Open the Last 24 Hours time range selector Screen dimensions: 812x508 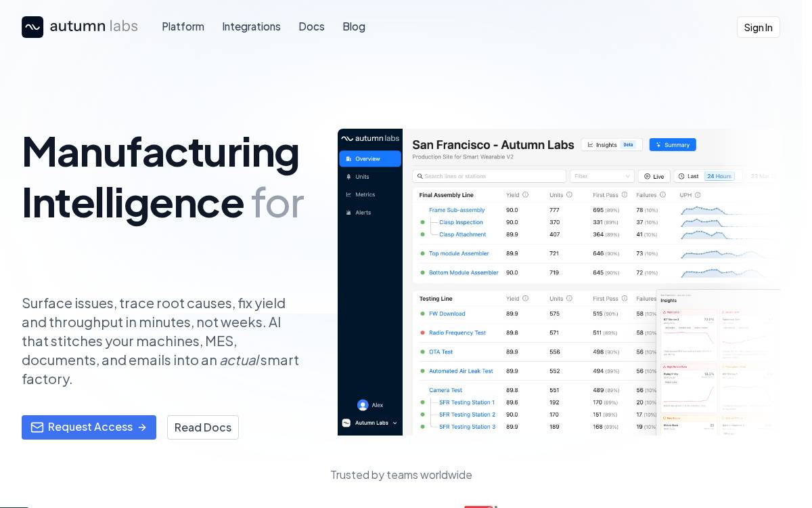tap(708, 176)
